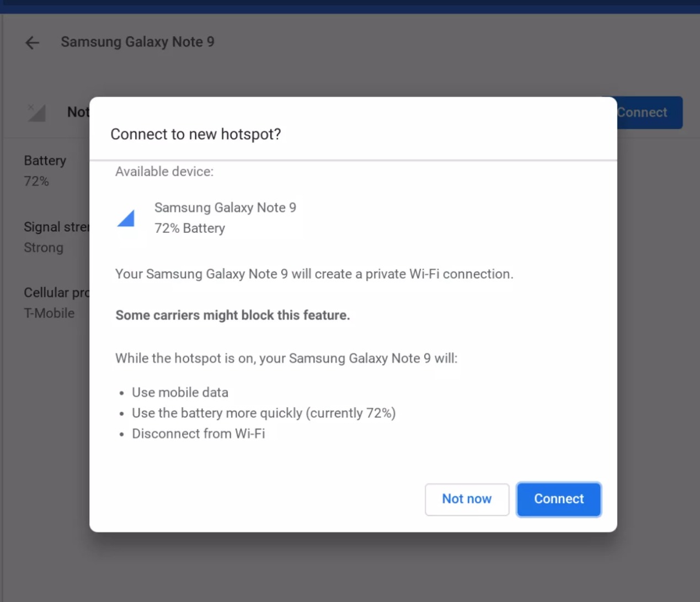
Task: Click the 'Strong' signal strength value
Action: tap(44, 248)
